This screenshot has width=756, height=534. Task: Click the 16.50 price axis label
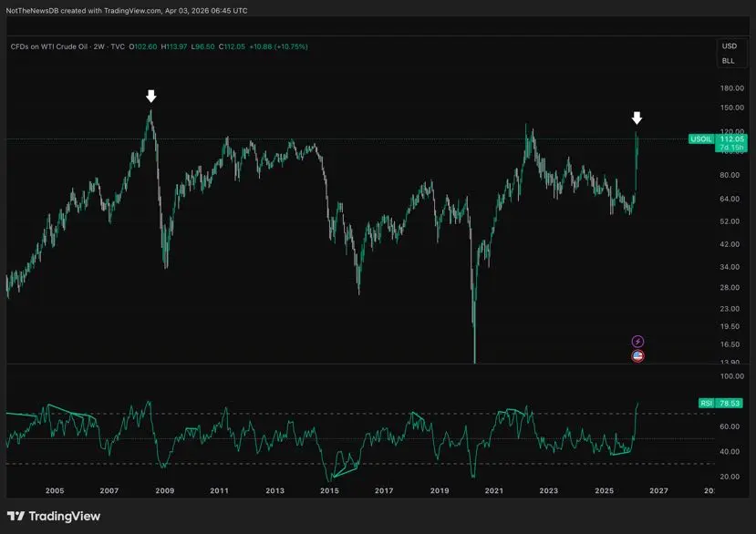pos(730,344)
